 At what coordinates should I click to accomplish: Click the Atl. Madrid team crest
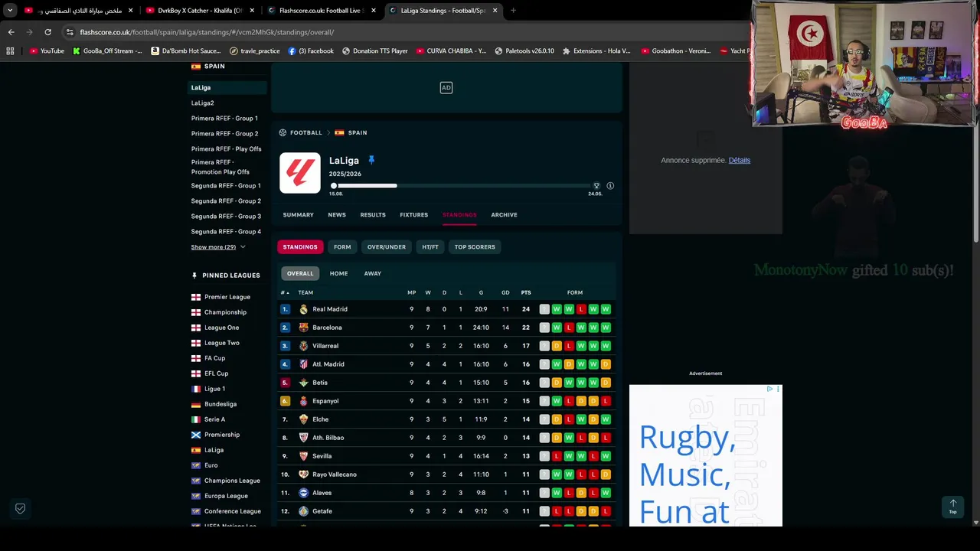304,364
